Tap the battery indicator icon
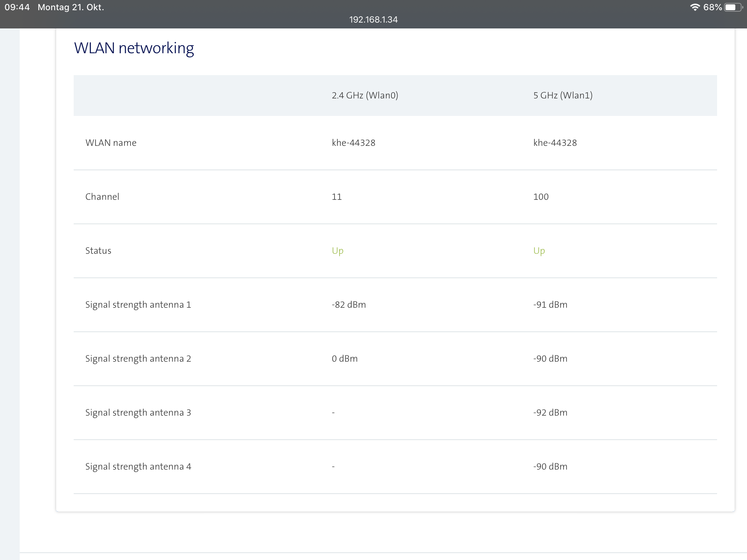 (732, 7)
